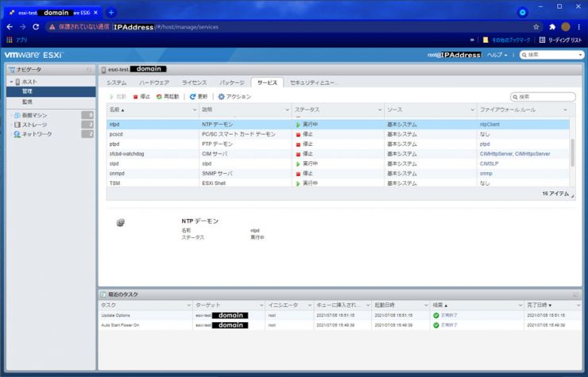Open the root user dropdown menu
588x377 pixels.
[x=455, y=55]
